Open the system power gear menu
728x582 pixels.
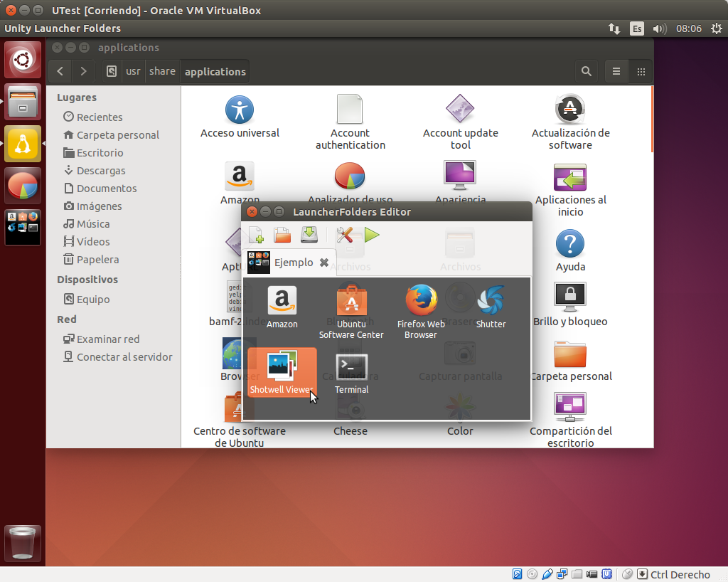coord(717,28)
